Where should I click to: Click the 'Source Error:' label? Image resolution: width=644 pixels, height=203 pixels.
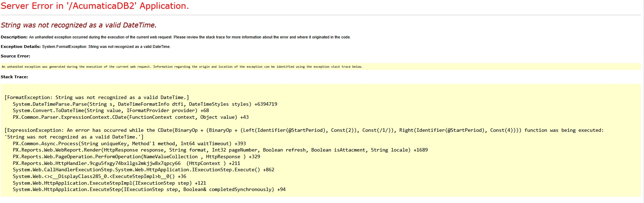click(16, 56)
